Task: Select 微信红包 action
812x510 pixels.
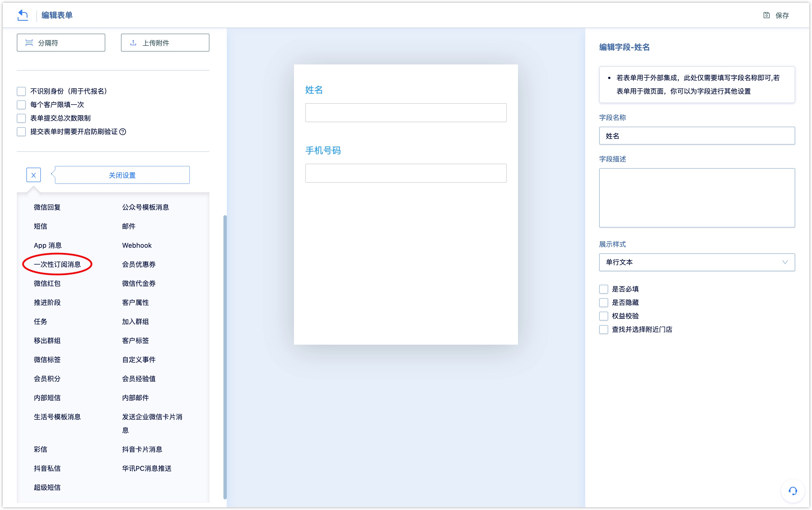Action: [x=47, y=283]
